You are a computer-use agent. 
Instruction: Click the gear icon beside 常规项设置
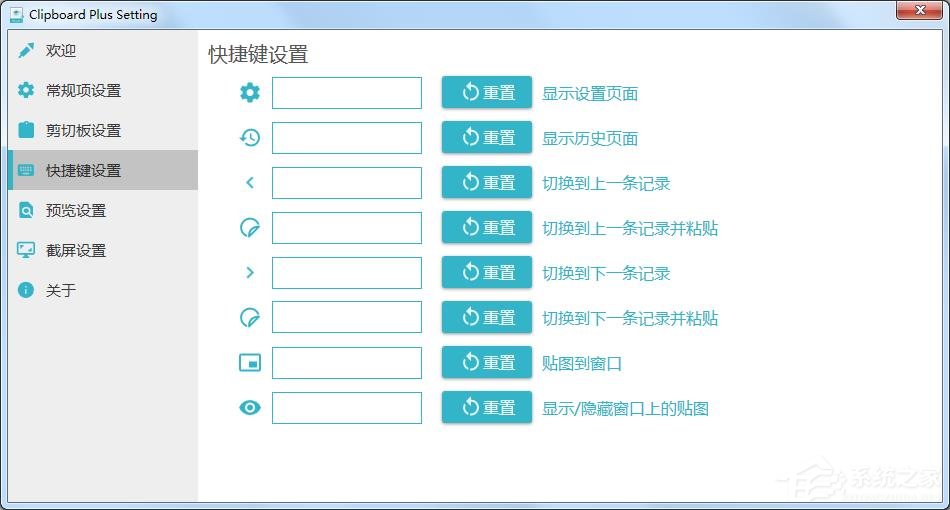[26, 90]
